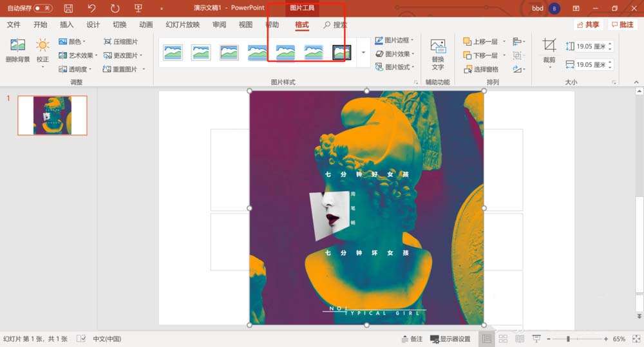
Task: Switch to the Transitions (切换) tab
Action: 120,24
